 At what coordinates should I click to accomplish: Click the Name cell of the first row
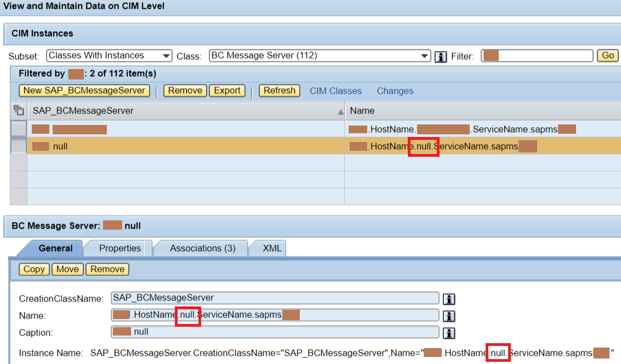483,129
